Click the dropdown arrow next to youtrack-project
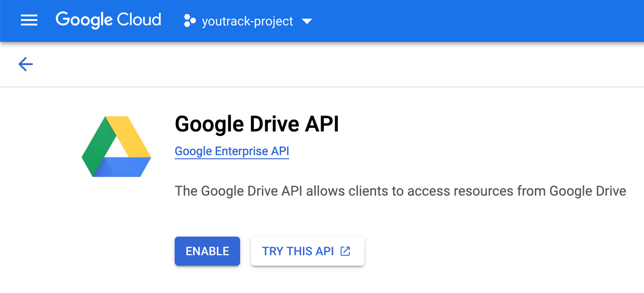This screenshot has width=644, height=293. 307,21
